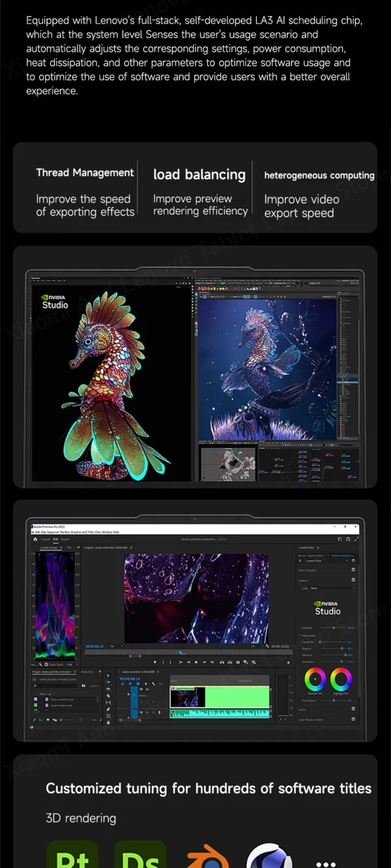The image size is (391, 868).
Task: Select the Hand tool in Premiere toolbar
Action: pos(108,723)
